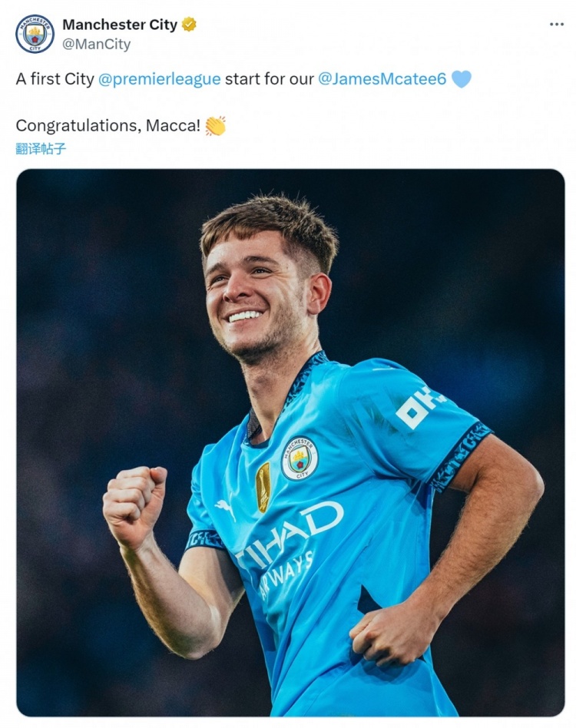The height and width of the screenshot is (728, 576).
Task: Open the @premierleague mention
Action: click(x=159, y=79)
